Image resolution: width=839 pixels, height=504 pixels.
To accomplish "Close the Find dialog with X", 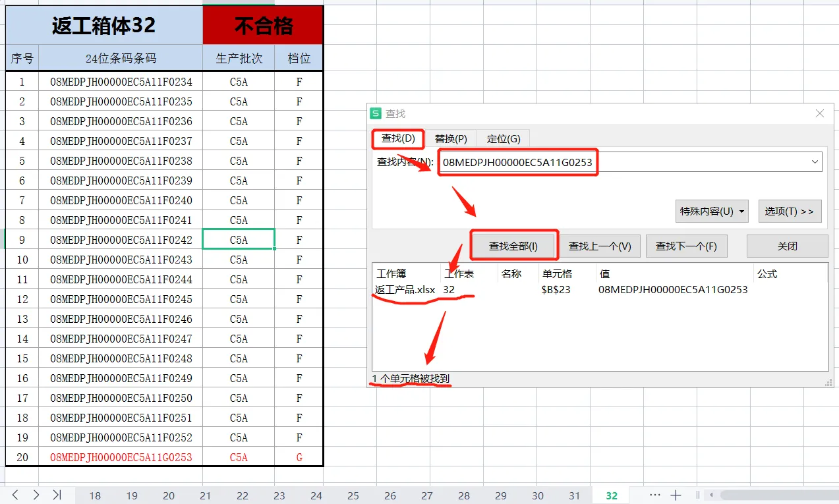I will 820,113.
